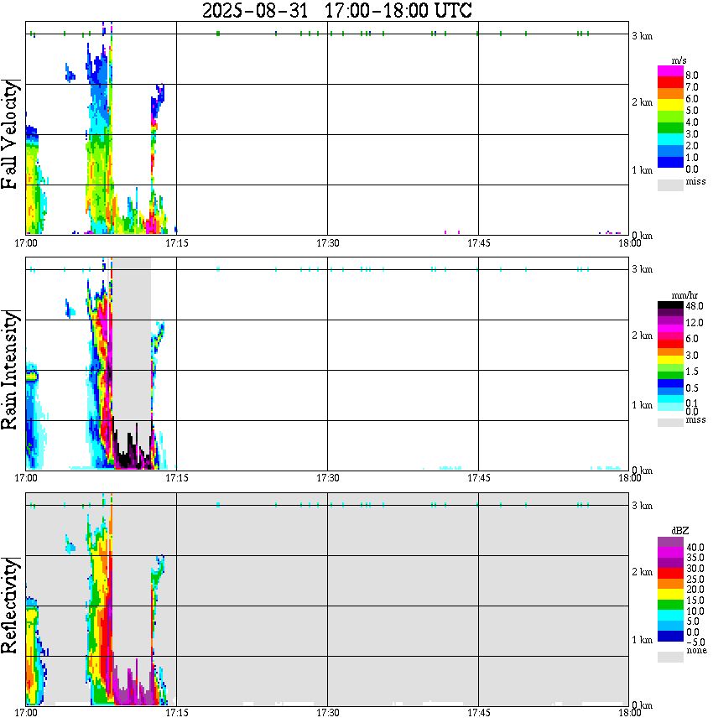Click the gray miss swatch in the mm/hr legend

(670, 423)
